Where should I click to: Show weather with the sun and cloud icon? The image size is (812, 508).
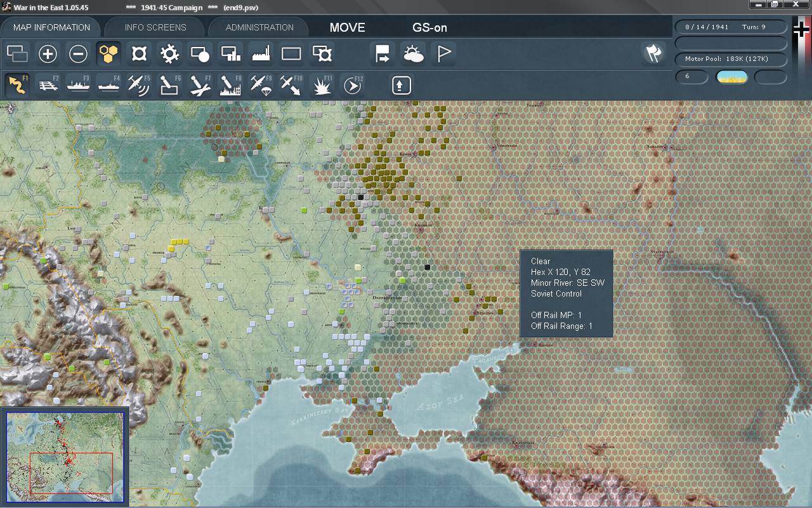tap(414, 54)
